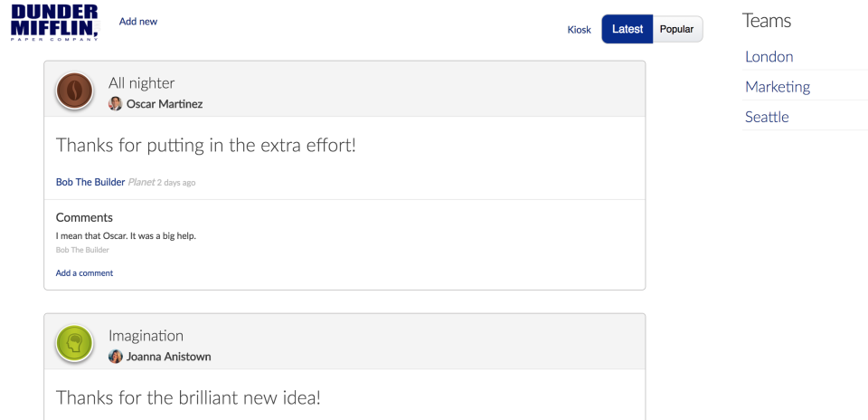This screenshot has height=420, width=868.
Task: Click the Teams sidebar heading
Action: [767, 21]
